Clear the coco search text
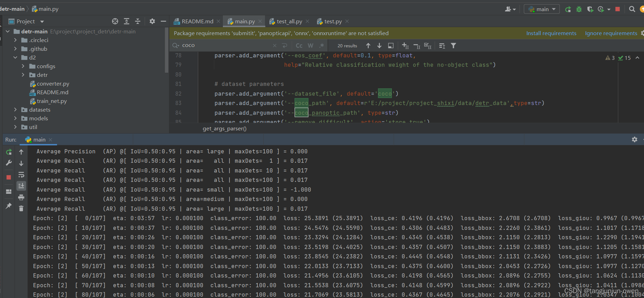 click(x=275, y=46)
